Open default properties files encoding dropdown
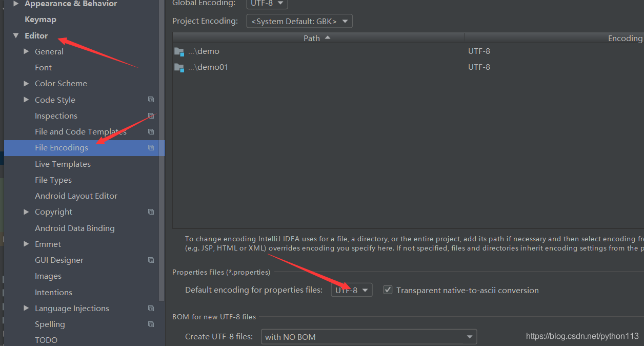The image size is (644, 346). [x=352, y=290]
